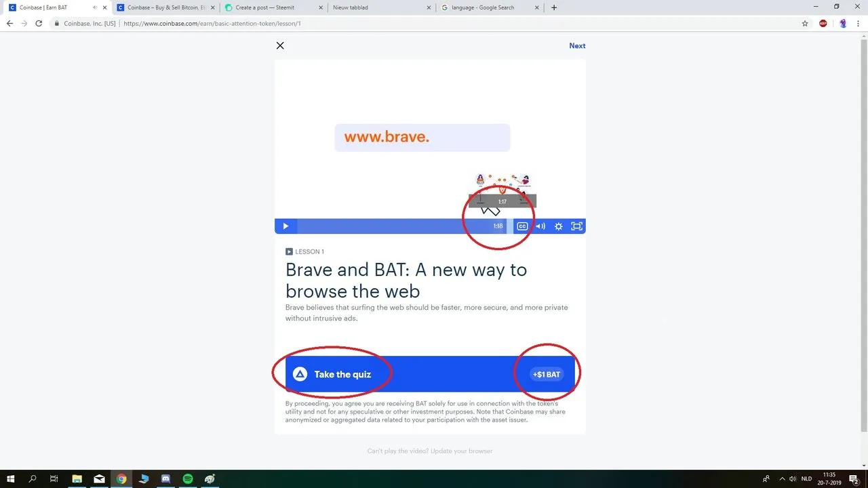This screenshot has height=488, width=868.
Task: Click the +$1 BAT badge
Action: [x=547, y=374]
